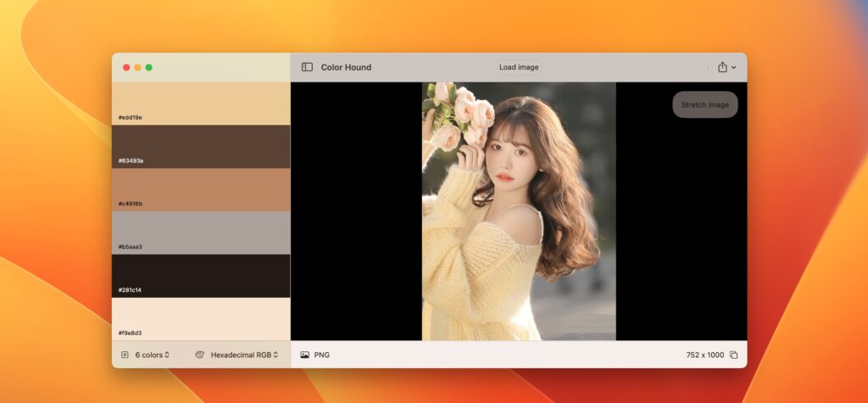Open the Hexadecimal RGB format dropdown

pos(244,355)
